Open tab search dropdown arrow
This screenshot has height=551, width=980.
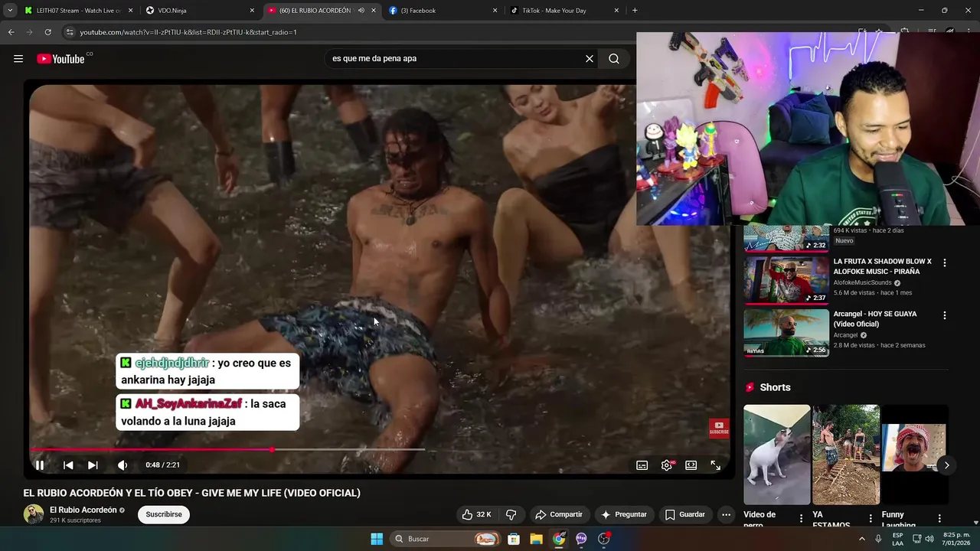tap(9, 11)
